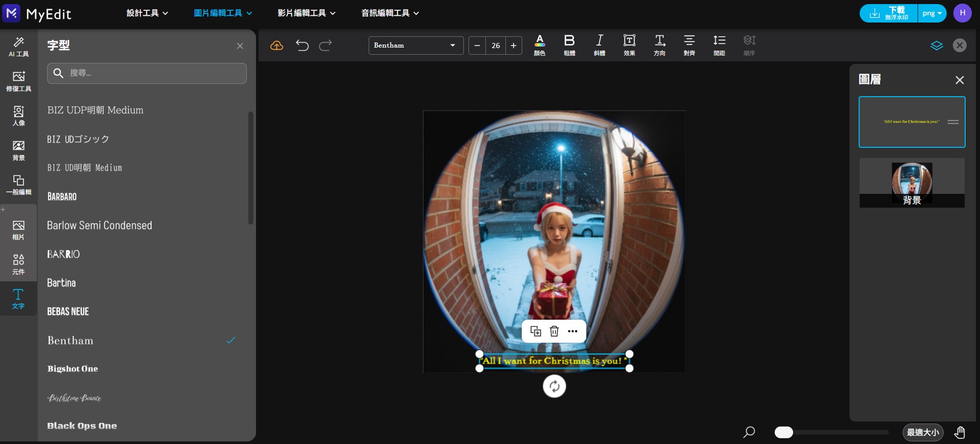Click the font list scrollbar
The height and width of the screenshot is (444, 980).
coord(250,168)
